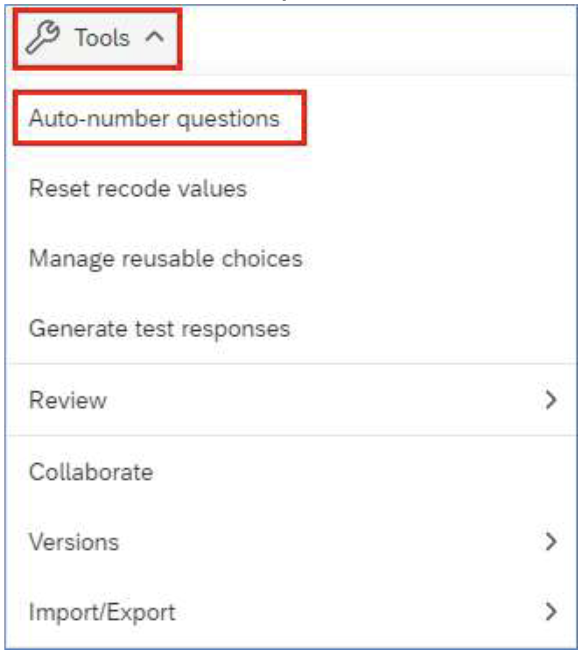Image resolution: width=582 pixels, height=652 pixels.
Task: Click the arrow icon on the Versions row
Action: (x=551, y=542)
